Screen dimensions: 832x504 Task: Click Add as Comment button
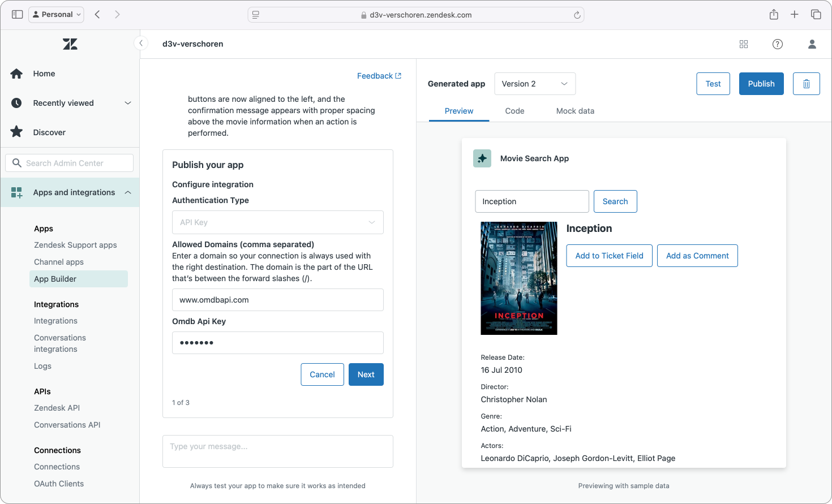pos(697,256)
